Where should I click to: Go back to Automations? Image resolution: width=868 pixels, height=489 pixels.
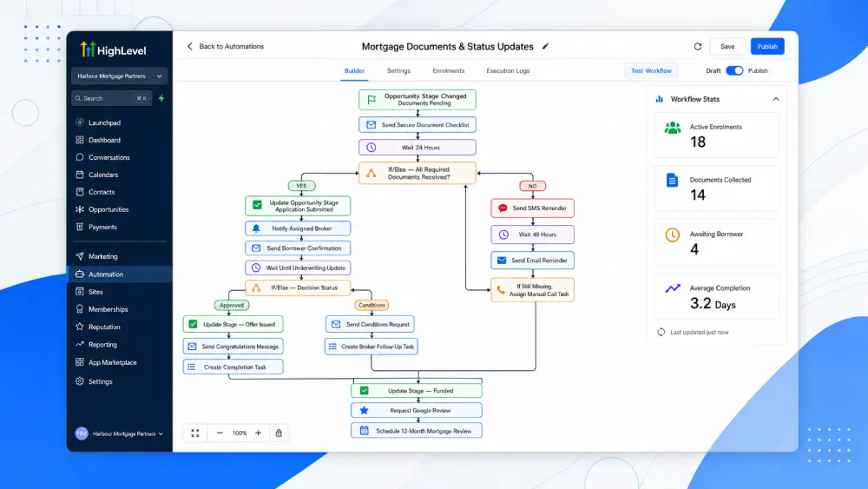point(226,47)
